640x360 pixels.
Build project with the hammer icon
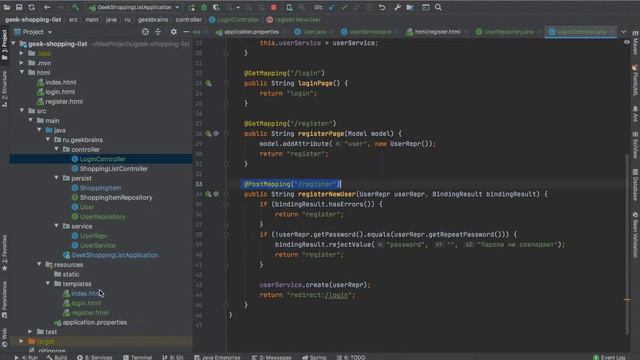click(x=76, y=7)
